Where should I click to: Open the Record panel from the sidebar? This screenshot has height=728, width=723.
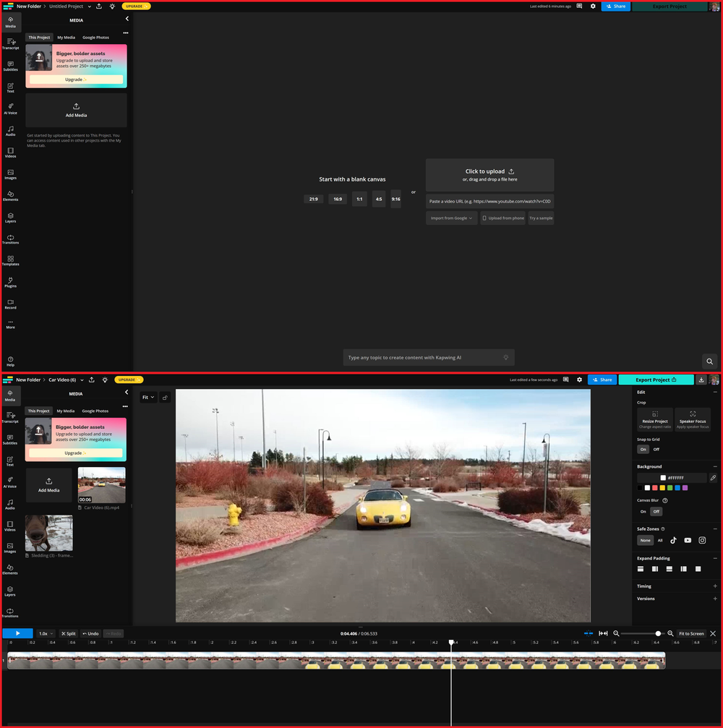pos(10,304)
